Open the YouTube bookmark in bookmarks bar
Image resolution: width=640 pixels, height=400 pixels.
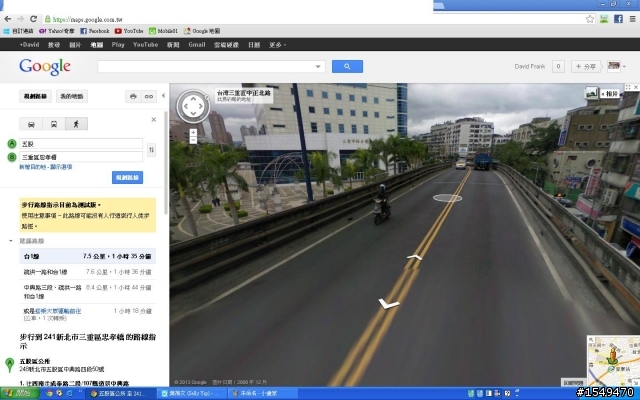(129, 31)
